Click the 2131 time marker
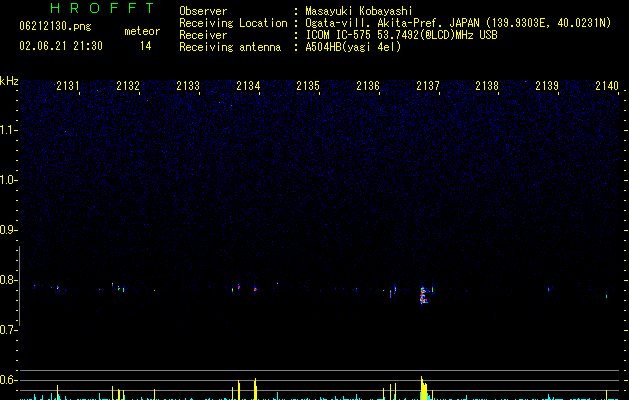 (x=68, y=85)
